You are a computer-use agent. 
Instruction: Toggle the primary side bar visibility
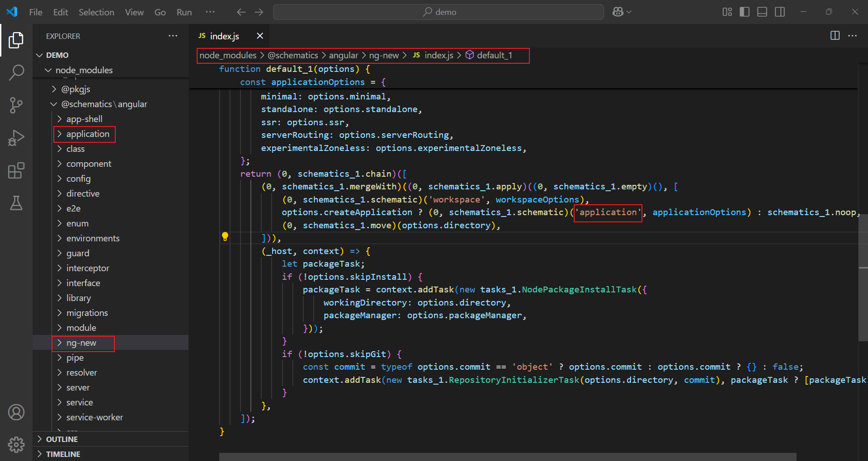click(744, 12)
